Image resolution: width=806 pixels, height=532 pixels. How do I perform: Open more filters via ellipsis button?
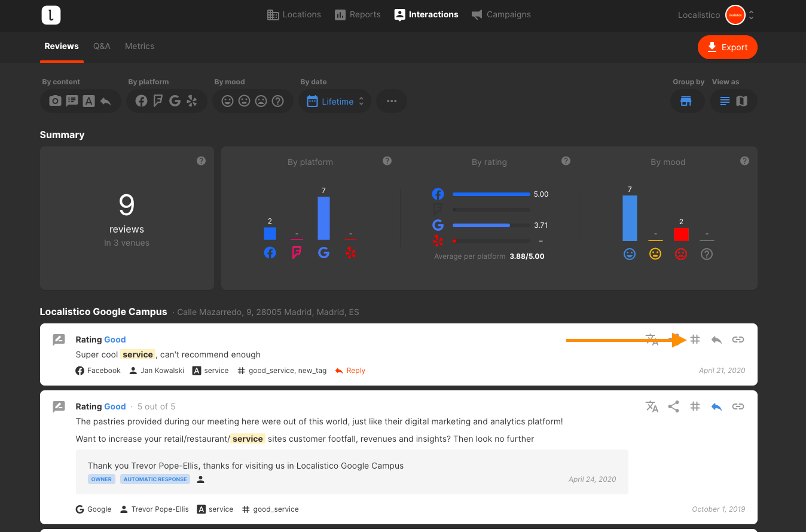(392, 101)
